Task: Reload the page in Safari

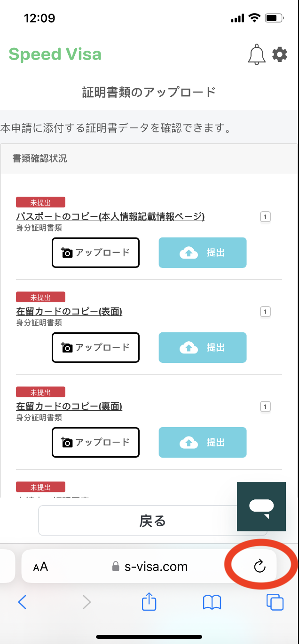Action: click(x=260, y=566)
